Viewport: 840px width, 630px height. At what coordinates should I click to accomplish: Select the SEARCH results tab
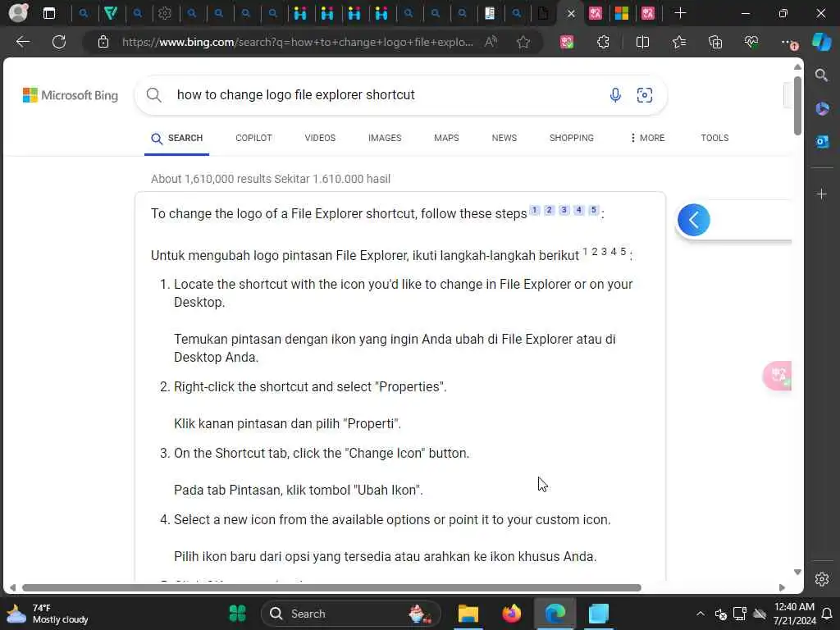pyautogui.click(x=177, y=138)
